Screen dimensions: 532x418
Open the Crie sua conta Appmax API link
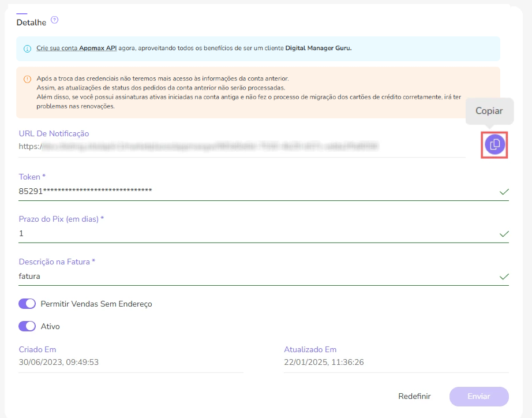pos(77,48)
